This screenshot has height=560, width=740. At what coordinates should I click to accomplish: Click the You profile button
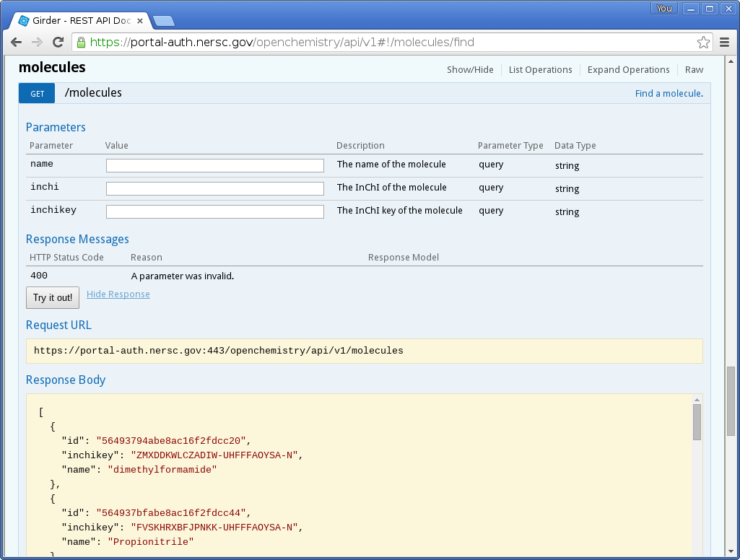[664, 9]
